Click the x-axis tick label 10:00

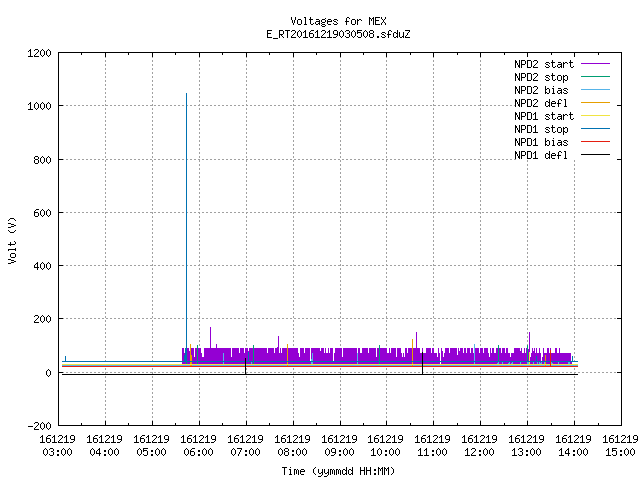pos(386,453)
